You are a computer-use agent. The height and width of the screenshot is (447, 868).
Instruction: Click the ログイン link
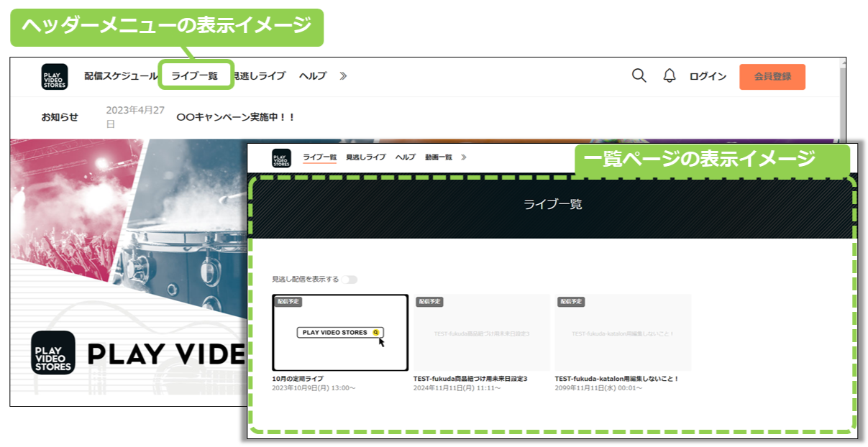coord(708,75)
